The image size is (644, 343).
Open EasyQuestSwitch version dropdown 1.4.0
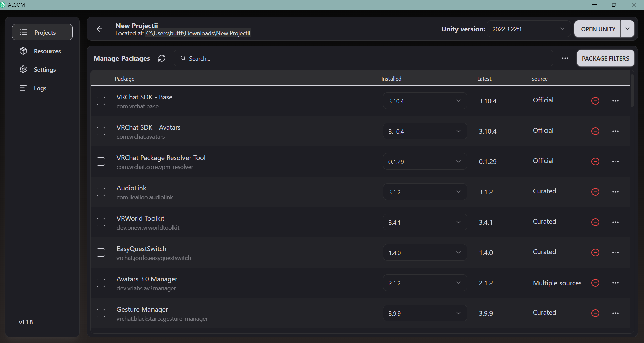(x=425, y=252)
